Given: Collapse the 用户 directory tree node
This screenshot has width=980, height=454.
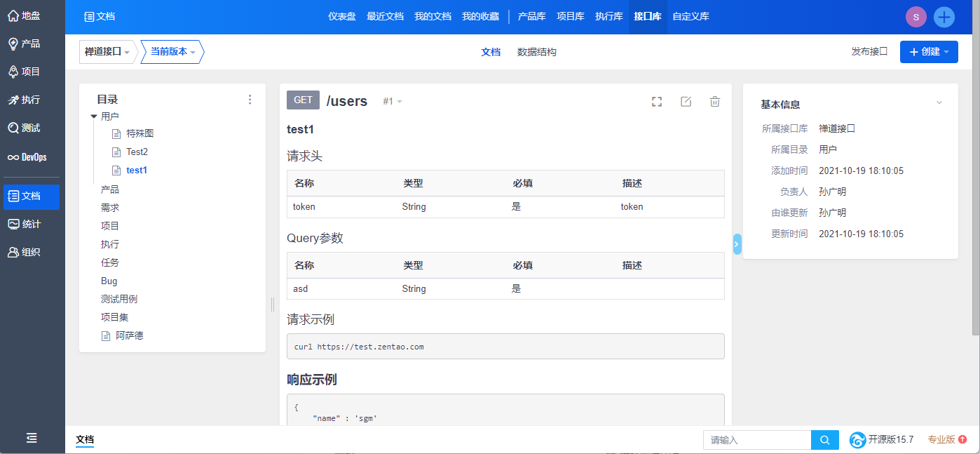Looking at the screenshot, I should coord(94,116).
